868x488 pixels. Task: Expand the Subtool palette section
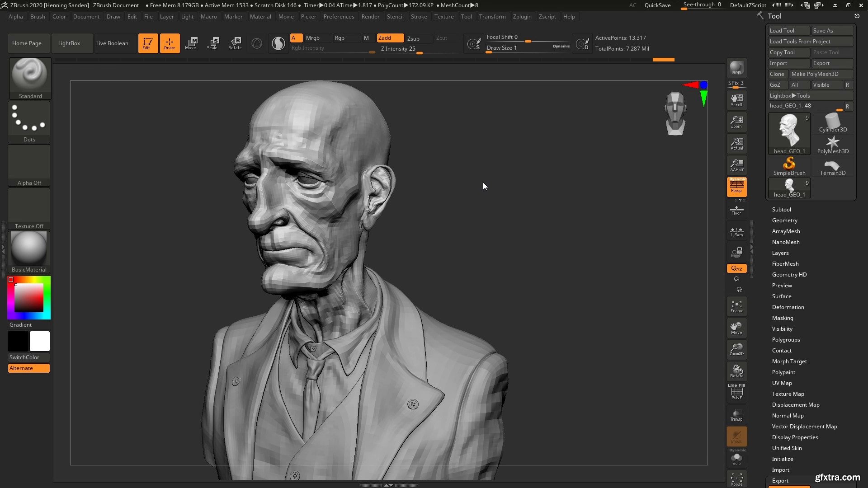click(x=781, y=209)
